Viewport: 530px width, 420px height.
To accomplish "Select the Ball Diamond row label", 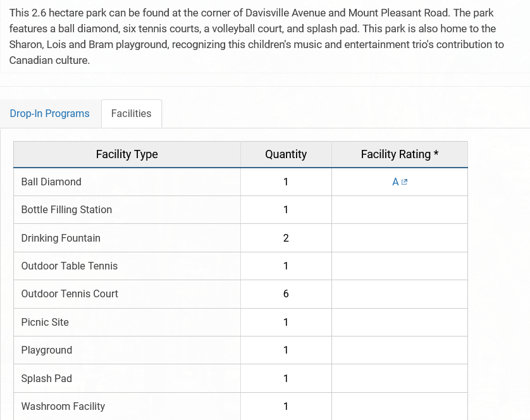I will pyautogui.click(x=51, y=182).
